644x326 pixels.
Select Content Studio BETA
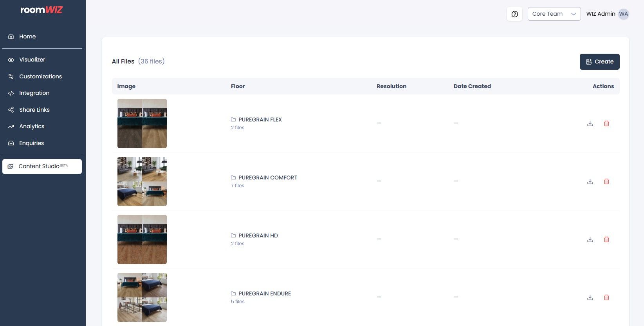coord(42,167)
